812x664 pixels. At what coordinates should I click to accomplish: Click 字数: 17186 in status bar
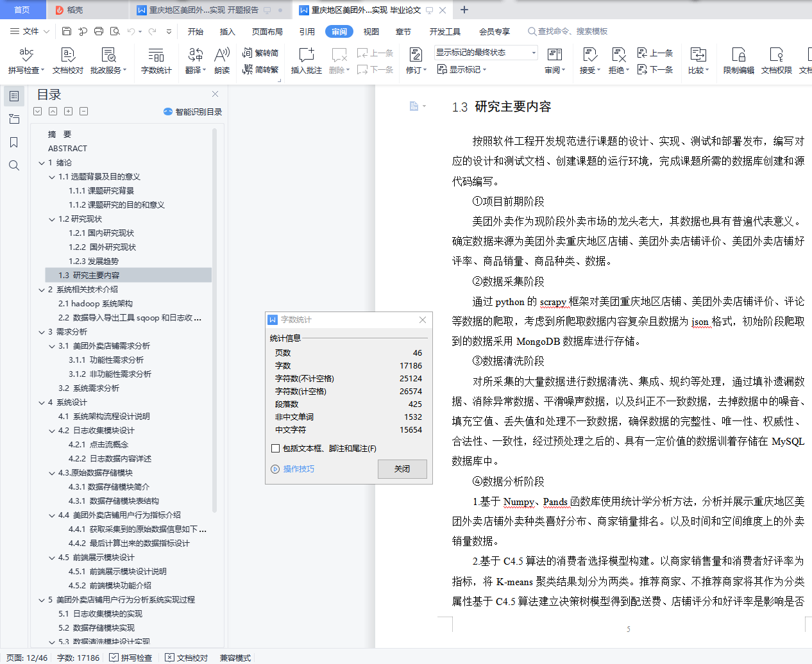(x=78, y=658)
